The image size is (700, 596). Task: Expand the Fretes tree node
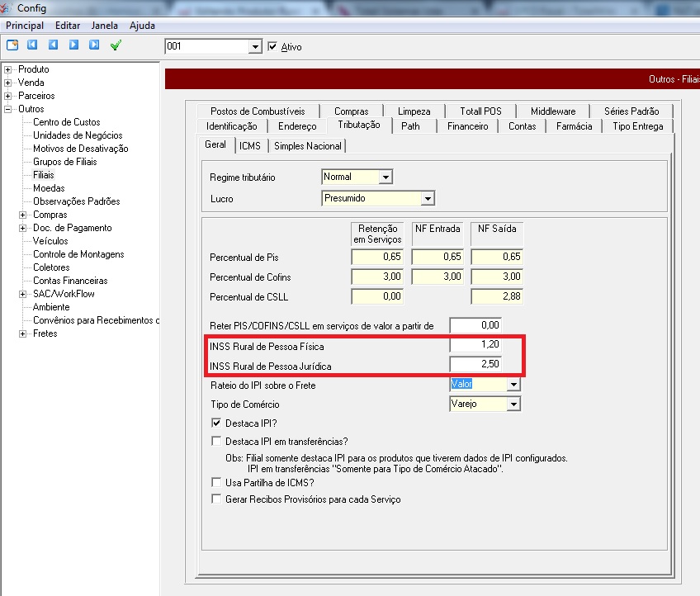click(x=23, y=334)
